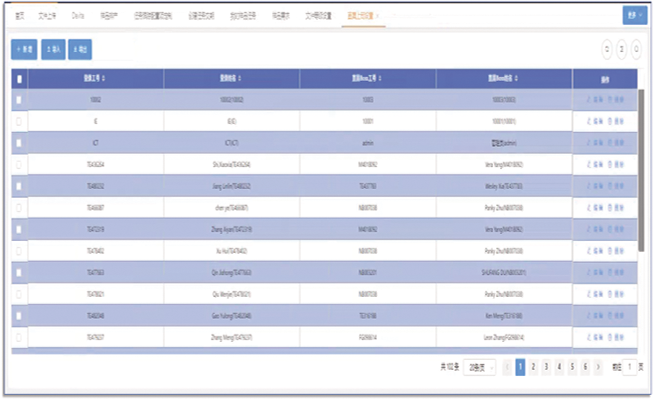Click the blue 新增 (Add) button
Screen dimensions: 653x401
(x=23, y=48)
